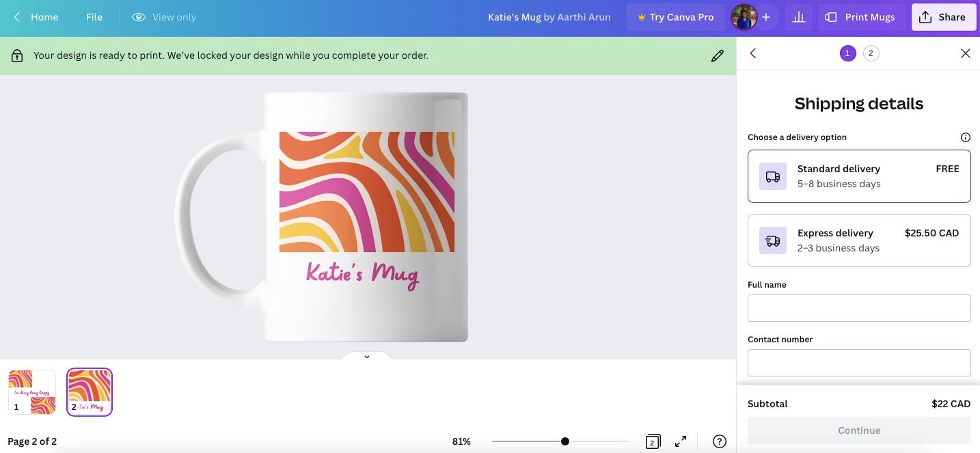
Task: Select Standard delivery option
Action: (859, 176)
